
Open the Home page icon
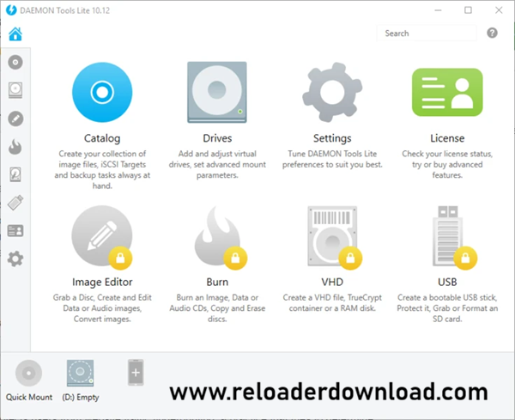click(15, 33)
